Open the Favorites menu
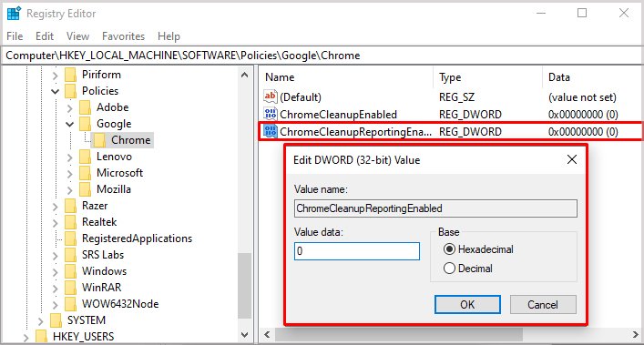This screenshot has height=345, width=644. (123, 36)
